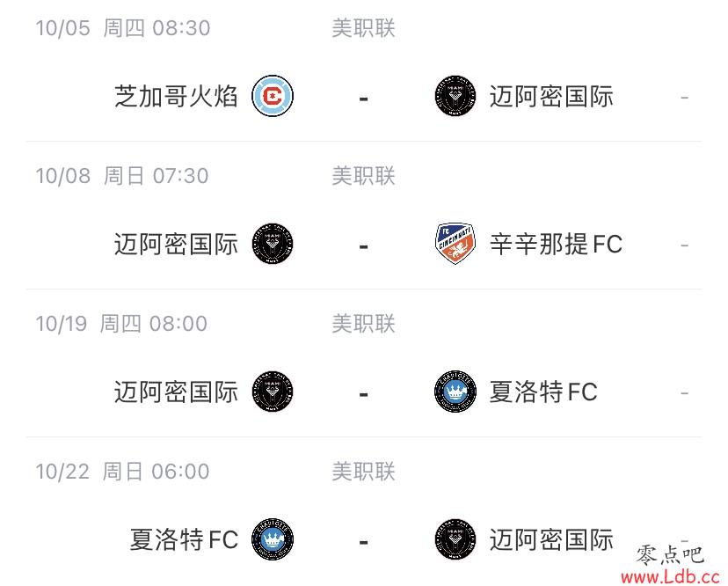Tap 夏洛特FC name in the 10/19 match

tap(543, 392)
